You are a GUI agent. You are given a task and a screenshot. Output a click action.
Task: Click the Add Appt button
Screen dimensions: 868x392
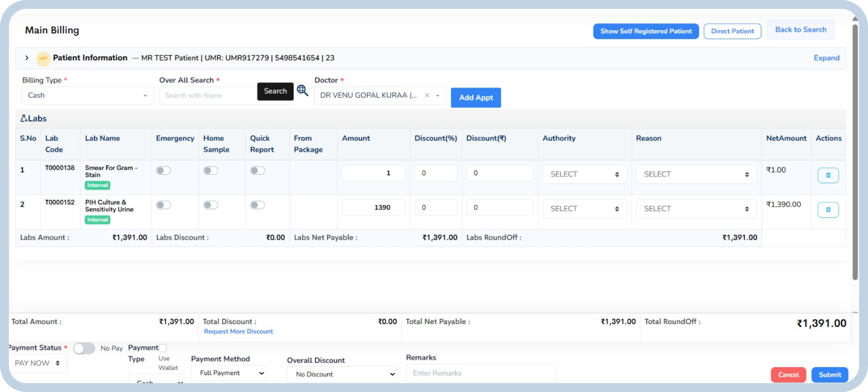476,97
